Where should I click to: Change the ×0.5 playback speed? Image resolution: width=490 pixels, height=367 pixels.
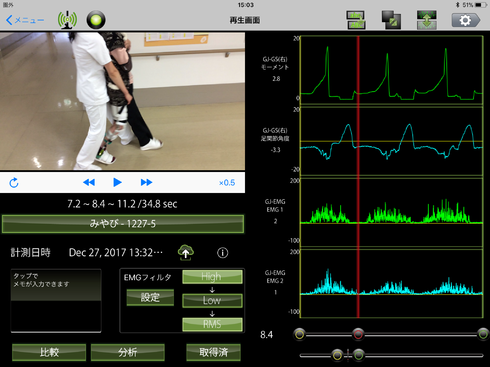coord(227,183)
